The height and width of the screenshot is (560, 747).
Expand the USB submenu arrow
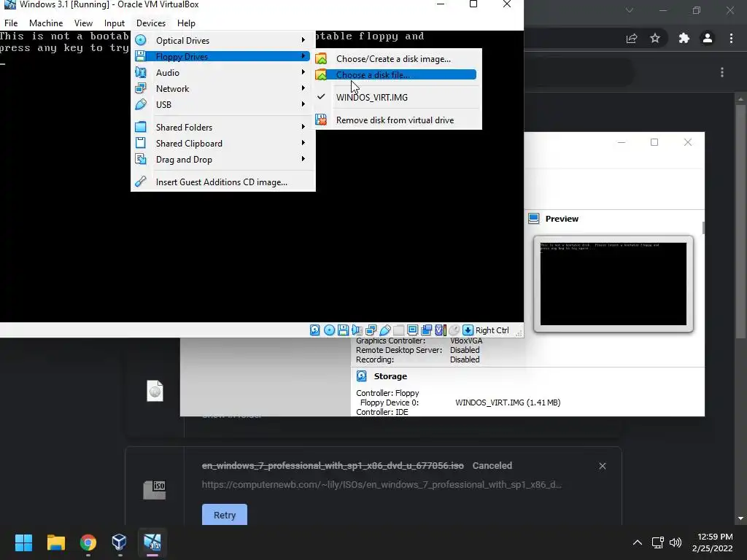tap(303, 104)
